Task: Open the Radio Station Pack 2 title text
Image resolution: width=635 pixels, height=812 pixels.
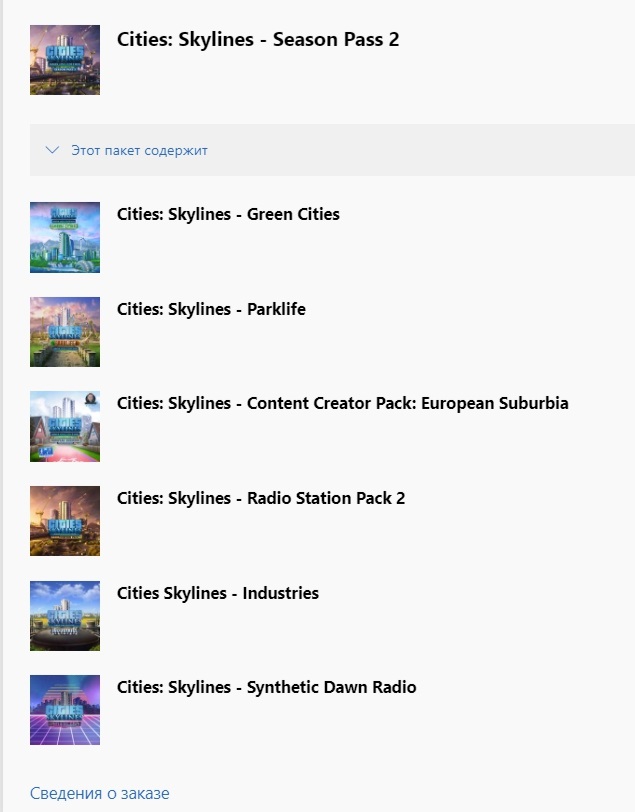Action: click(261, 498)
